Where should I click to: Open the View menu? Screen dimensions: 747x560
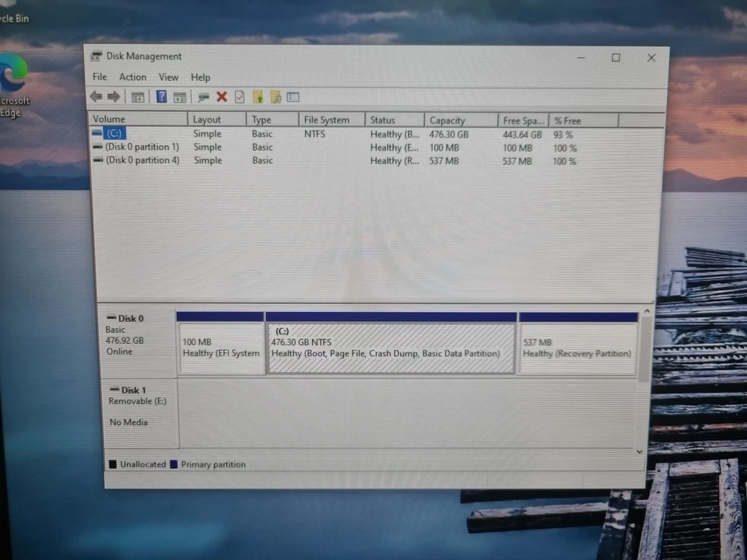pos(168,77)
